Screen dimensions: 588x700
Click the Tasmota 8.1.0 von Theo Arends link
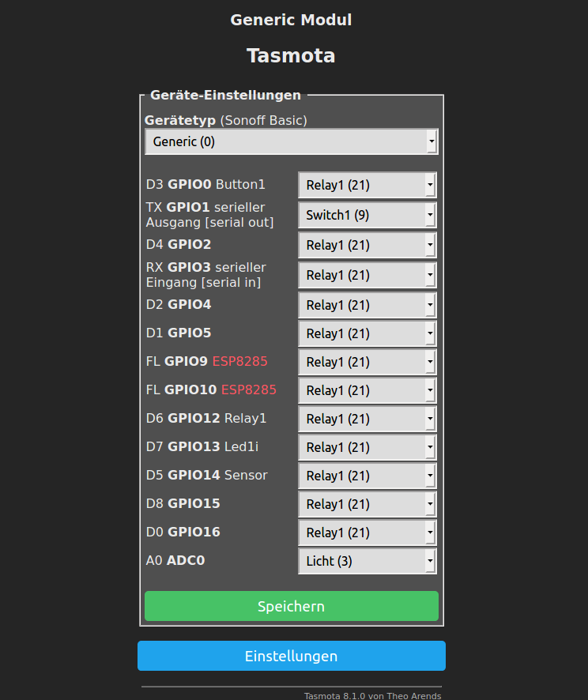point(372,695)
